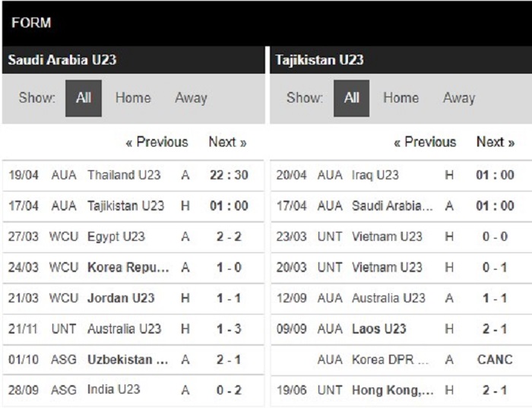
Task: Click Jordan U23 in Saudi form list
Action: 121,298
